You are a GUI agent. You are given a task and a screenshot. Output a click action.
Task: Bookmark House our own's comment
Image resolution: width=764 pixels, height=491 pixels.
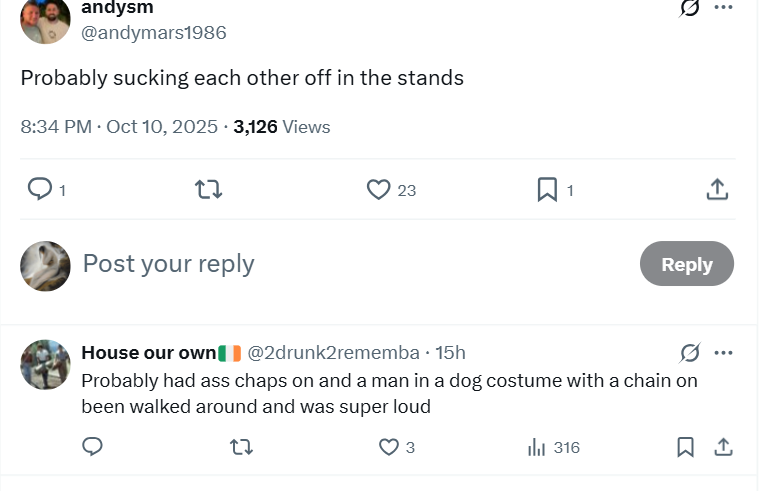(x=685, y=447)
